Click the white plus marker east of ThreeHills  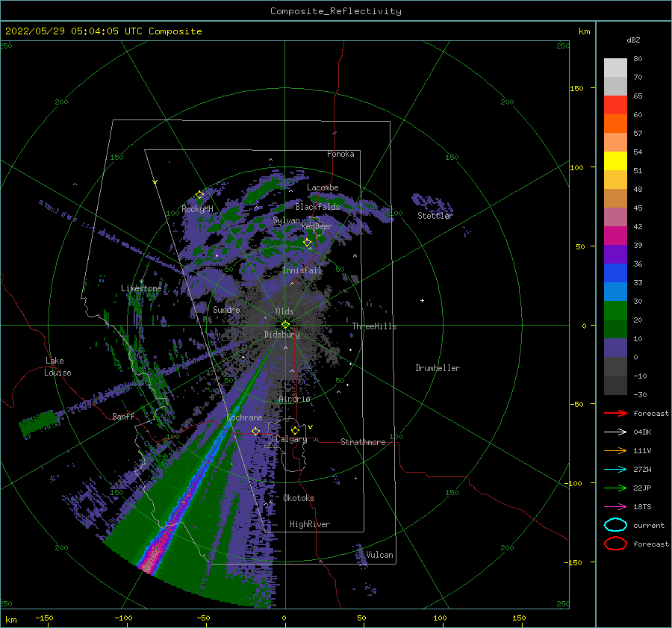pyautogui.click(x=422, y=300)
